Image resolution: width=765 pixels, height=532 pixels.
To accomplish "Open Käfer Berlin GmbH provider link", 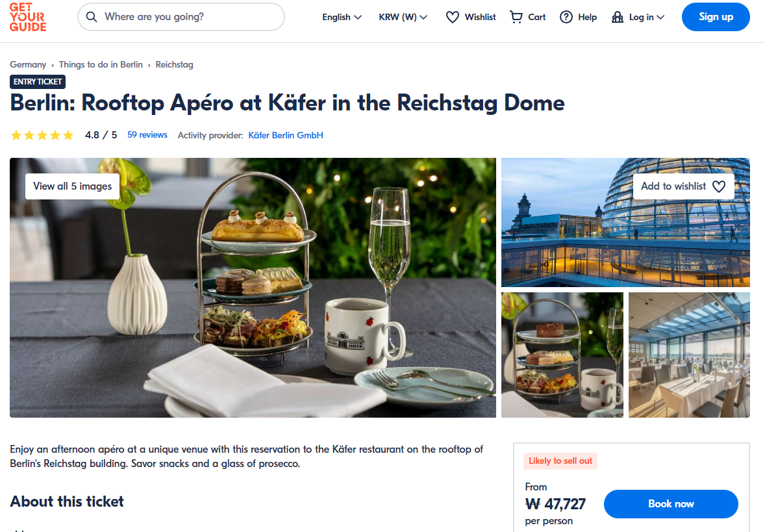I will (x=285, y=135).
